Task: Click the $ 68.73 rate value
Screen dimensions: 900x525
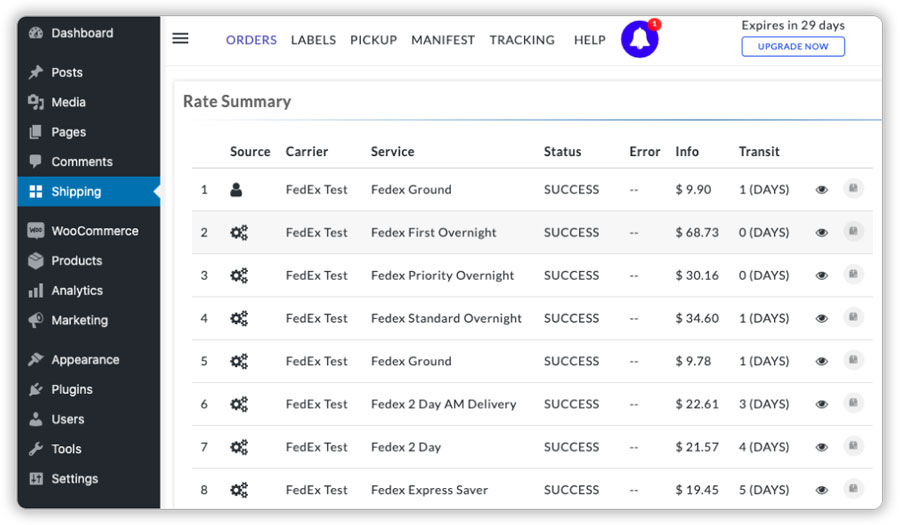Action: pos(697,232)
